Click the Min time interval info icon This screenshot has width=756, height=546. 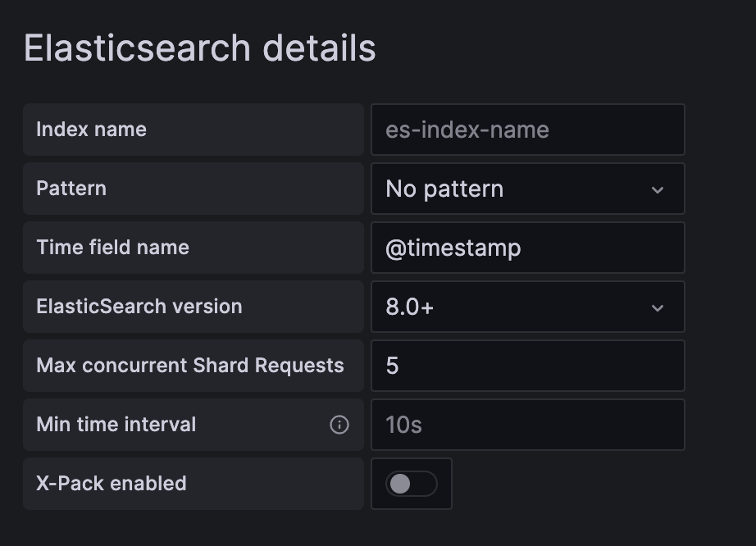click(339, 425)
